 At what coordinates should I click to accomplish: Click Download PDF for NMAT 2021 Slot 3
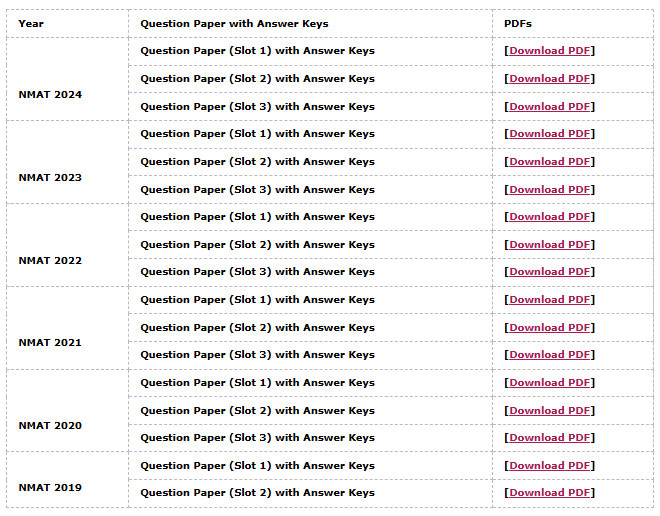550,355
